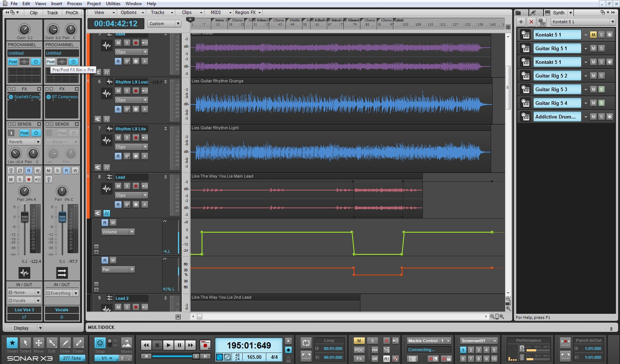Start playback with Play button
Viewport: 620px width, 364px height.
(x=168, y=345)
